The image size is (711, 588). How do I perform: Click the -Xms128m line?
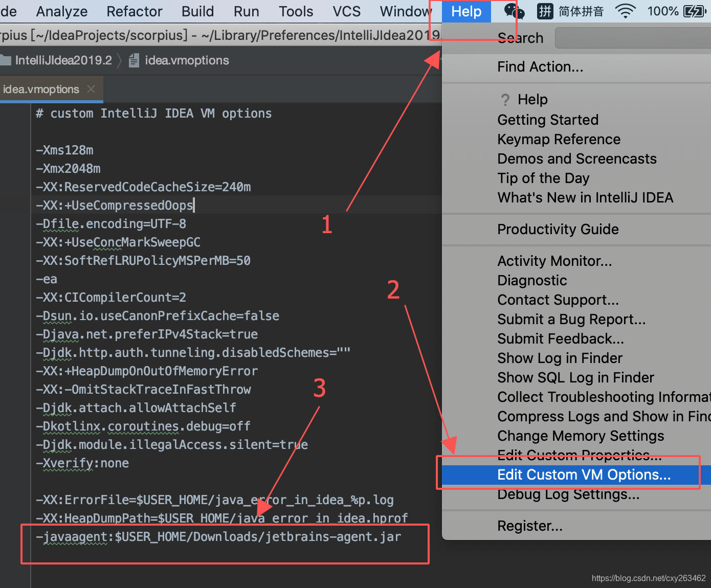pos(64,150)
